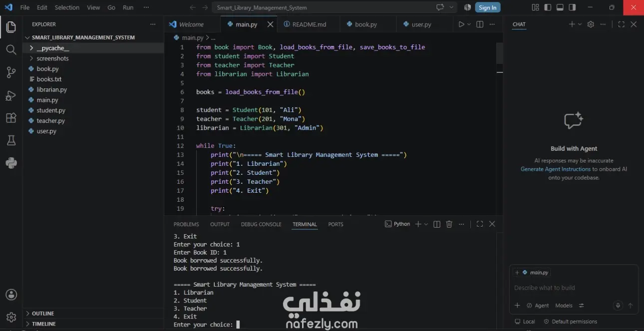
Task: Open the File menu
Action: pyautogui.click(x=24, y=7)
